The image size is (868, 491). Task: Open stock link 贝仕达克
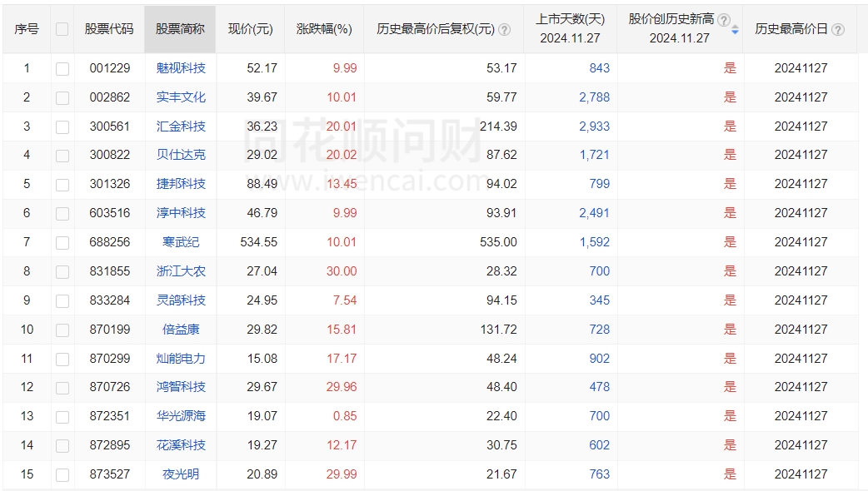coord(181,155)
